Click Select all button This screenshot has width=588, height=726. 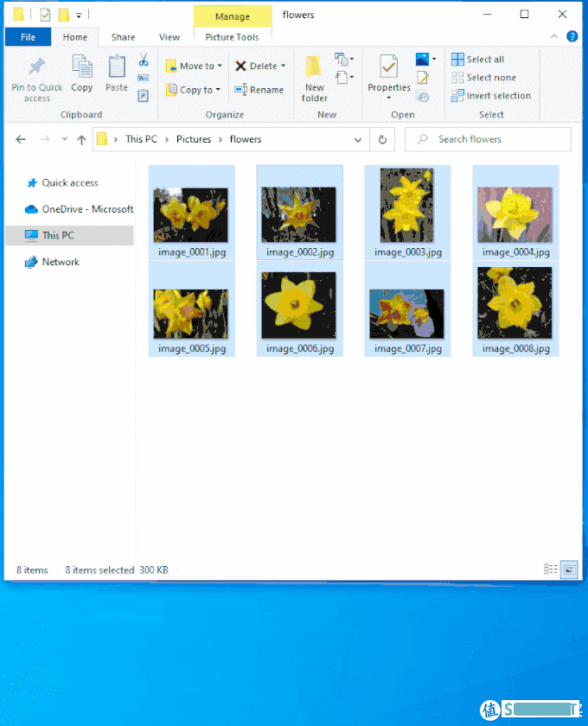point(477,60)
